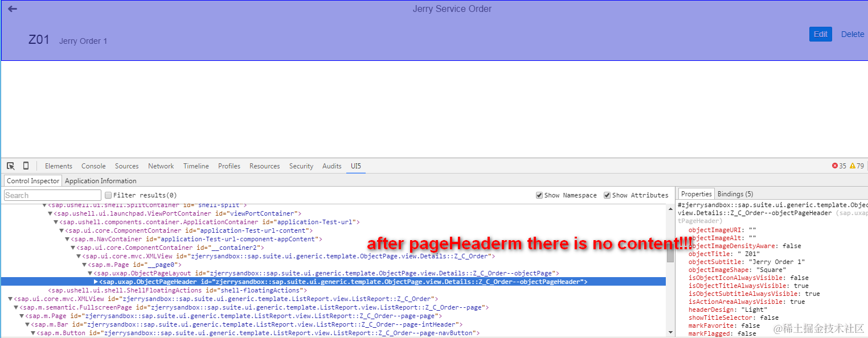Open the Console tab

pos(93,166)
